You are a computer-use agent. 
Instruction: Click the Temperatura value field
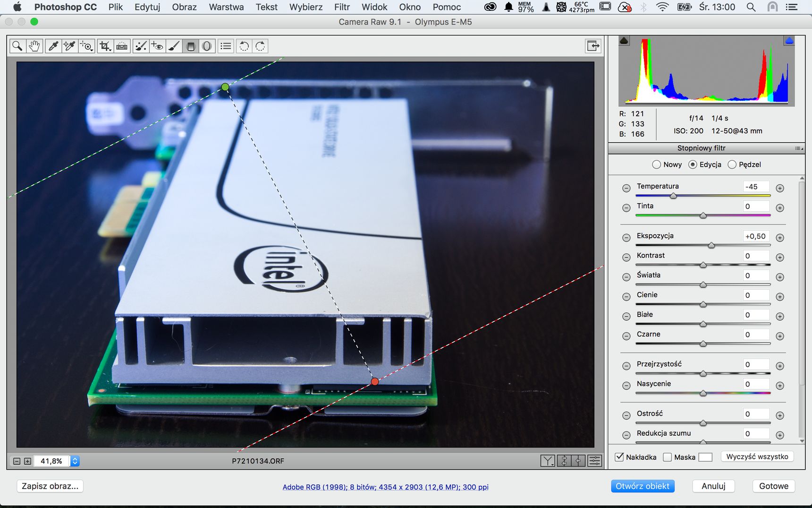click(756, 187)
